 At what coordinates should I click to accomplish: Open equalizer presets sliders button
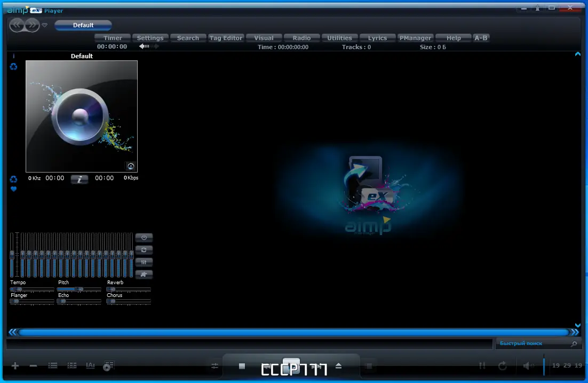(144, 262)
